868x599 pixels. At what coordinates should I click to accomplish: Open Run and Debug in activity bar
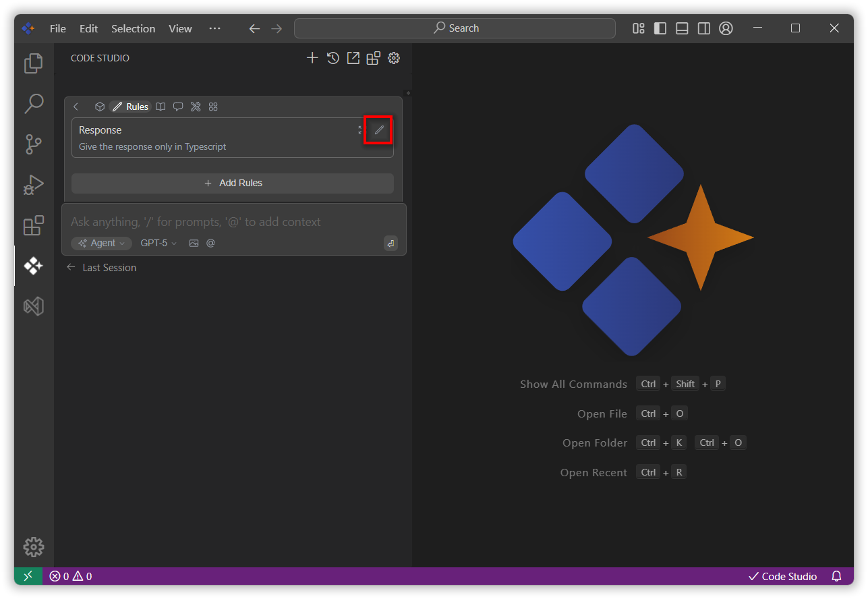click(x=33, y=185)
